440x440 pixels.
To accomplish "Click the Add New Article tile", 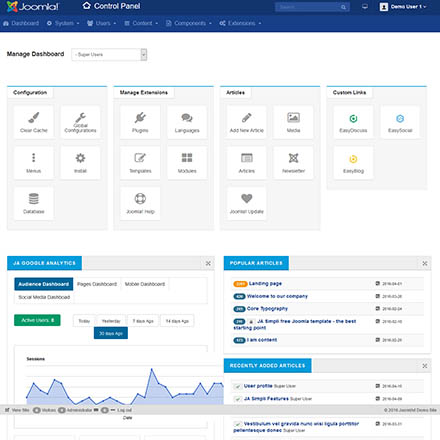I will (247, 122).
